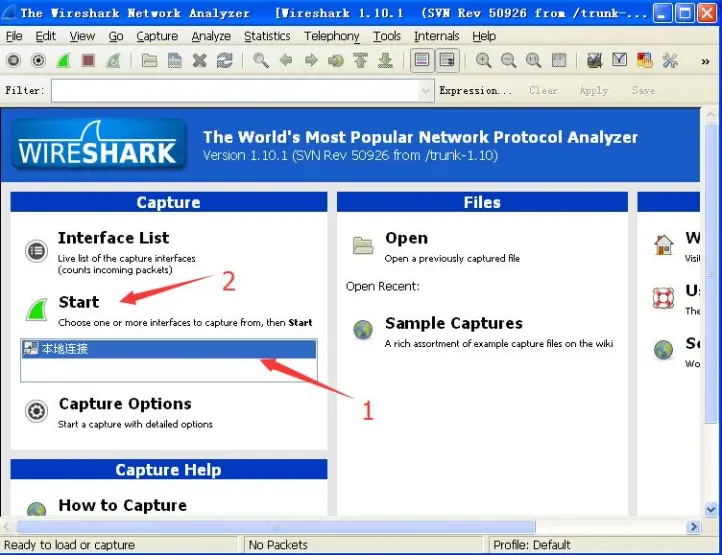Click Open link in Files panel

click(x=407, y=238)
